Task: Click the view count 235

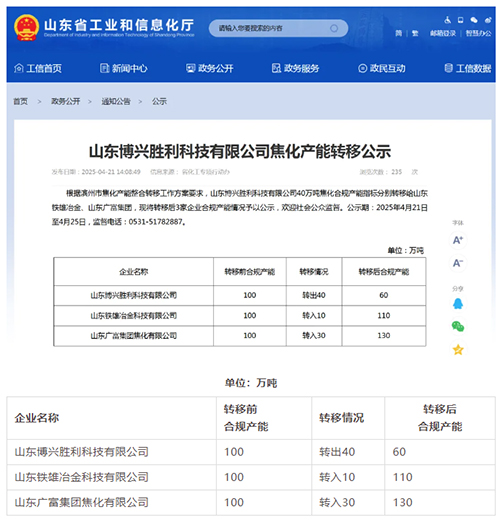Action: [397, 172]
